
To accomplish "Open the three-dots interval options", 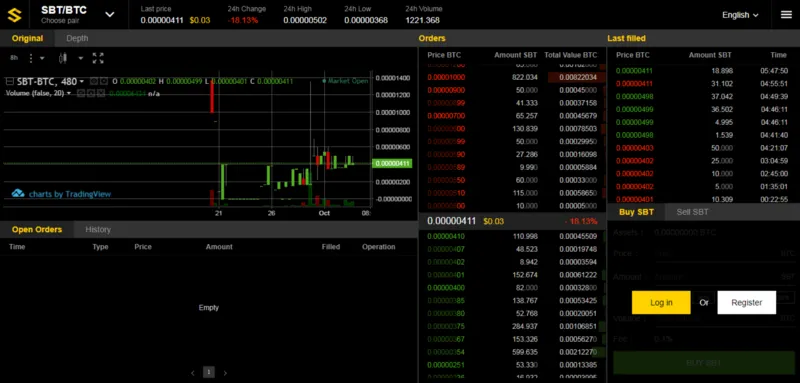I will click(31, 58).
